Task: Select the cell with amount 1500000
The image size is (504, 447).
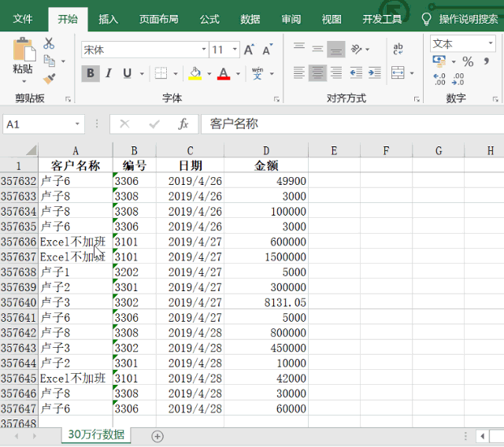Action: tap(266, 257)
